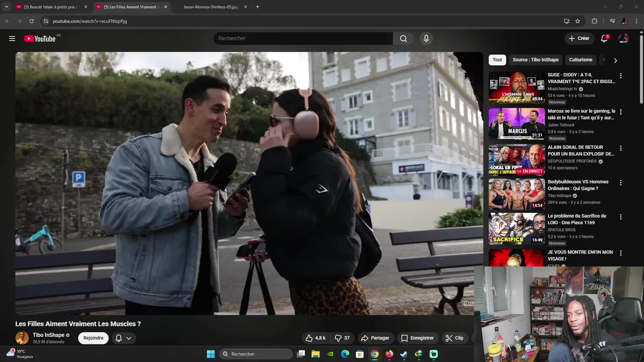Image resolution: width=644 pixels, height=362 pixels.
Task: Open ALAIN SORAL live stream thumbnail
Action: (x=517, y=160)
